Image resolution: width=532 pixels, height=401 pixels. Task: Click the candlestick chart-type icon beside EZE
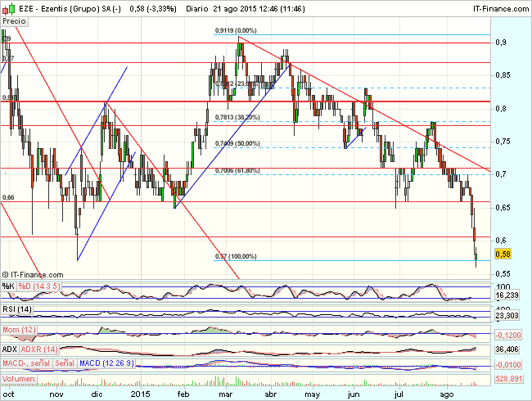point(9,9)
